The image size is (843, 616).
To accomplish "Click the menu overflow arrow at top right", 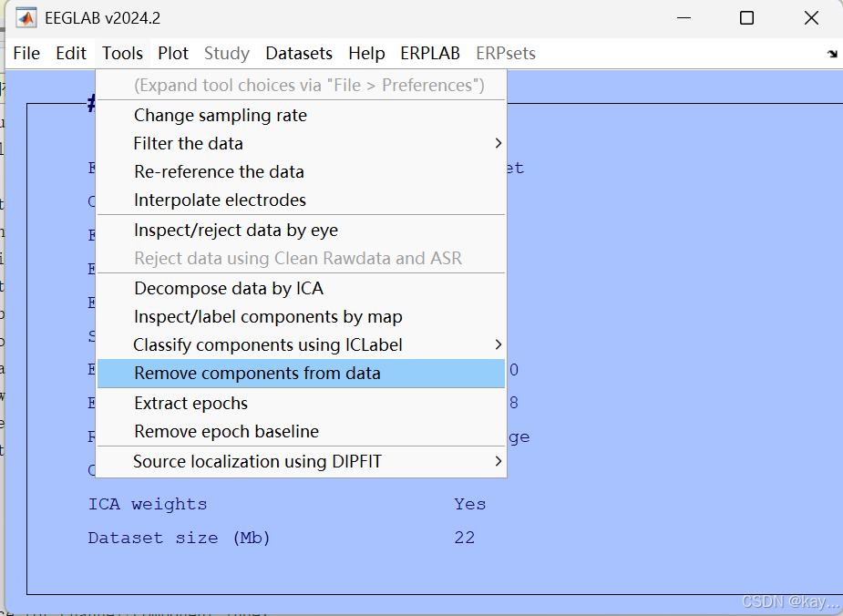I will (x=830, y=53).
